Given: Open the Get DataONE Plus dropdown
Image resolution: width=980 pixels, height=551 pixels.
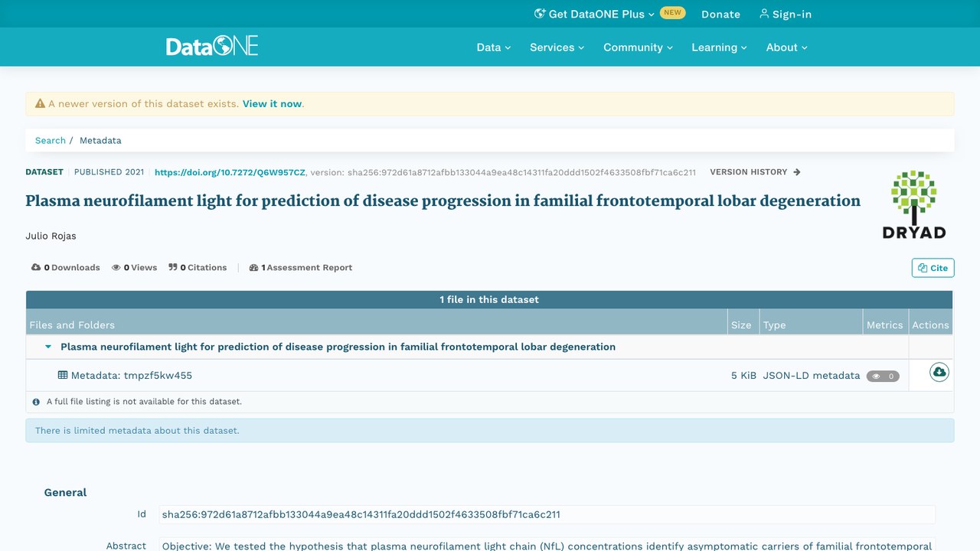Looking at the screenshot, I should pyautogui.click(x=594, y=14).
